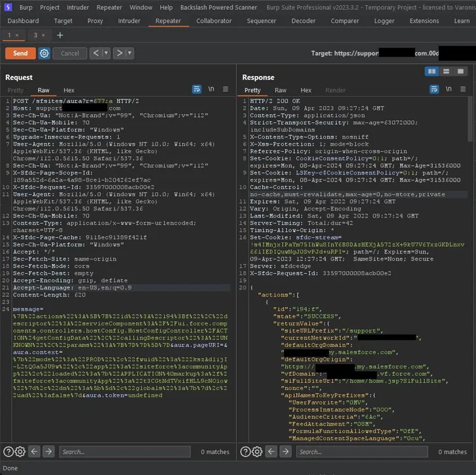Click the 'POST /sfsites/aura' request line
Image resolution: width=476 pixels, height=475 pixels.
click(76, 101)
